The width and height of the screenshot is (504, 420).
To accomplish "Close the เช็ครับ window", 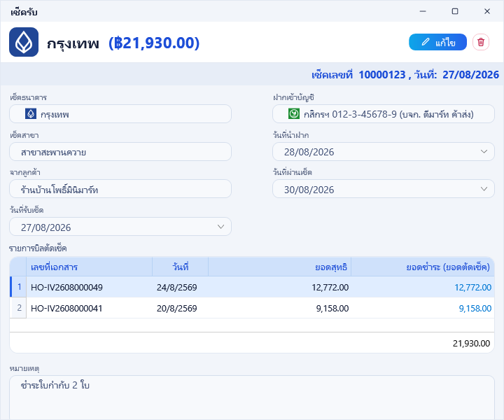I will (x=487, y=11).
